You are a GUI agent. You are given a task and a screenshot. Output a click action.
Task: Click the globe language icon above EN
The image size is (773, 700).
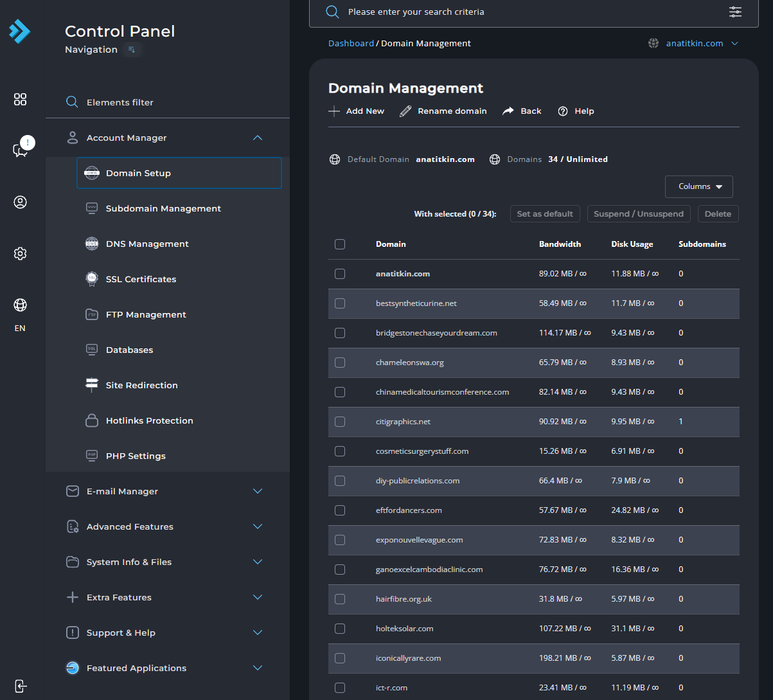pyautogui.click(x=21, y=305)
